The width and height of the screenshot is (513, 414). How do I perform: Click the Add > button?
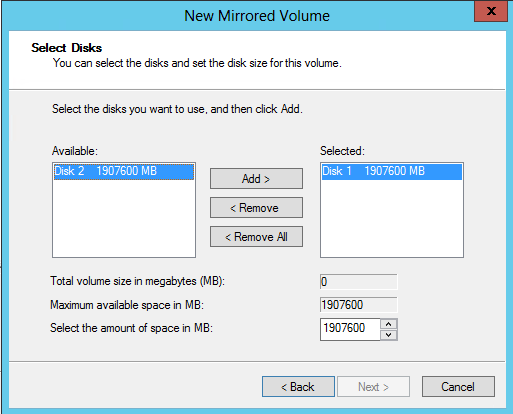tap(256, 179)
